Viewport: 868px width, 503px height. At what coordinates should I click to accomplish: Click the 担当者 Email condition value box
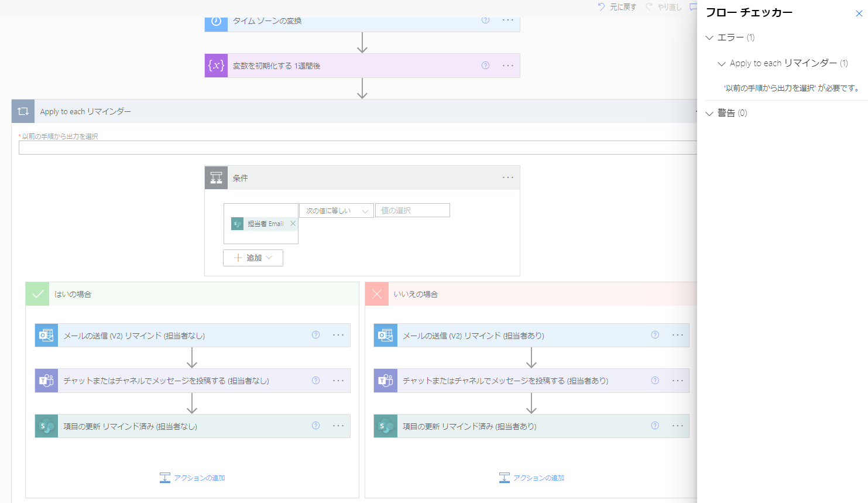(261, 224)
